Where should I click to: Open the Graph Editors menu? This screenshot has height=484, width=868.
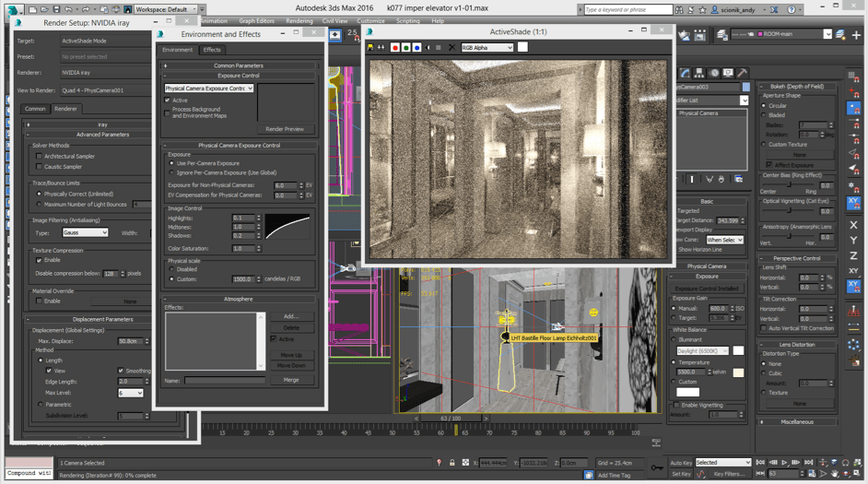coord(256,21)
